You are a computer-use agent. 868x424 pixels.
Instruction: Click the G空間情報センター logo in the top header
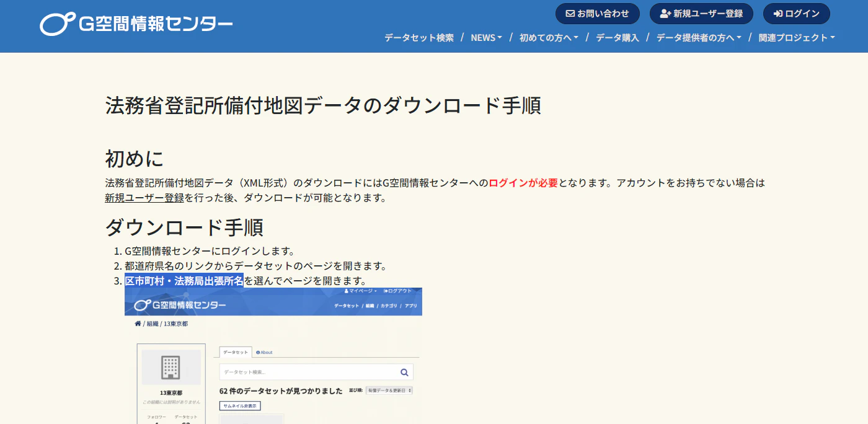[x=136, y=24]
